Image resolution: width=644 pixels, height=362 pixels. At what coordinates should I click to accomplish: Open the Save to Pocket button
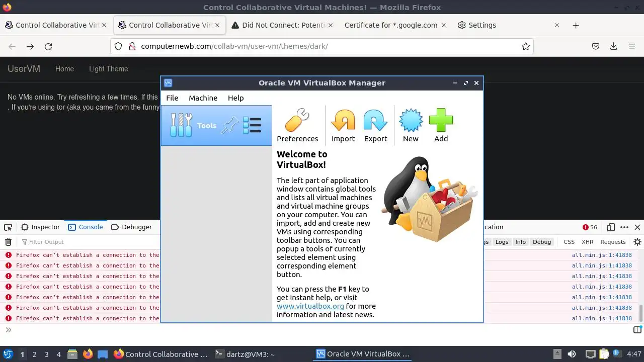pyautogui.click(x=596, y=46)
